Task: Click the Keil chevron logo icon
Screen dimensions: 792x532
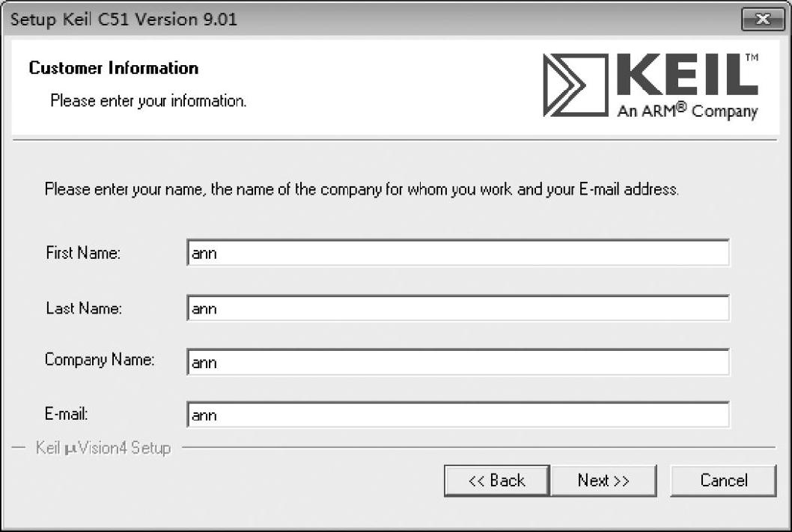Action: click(x=576, y=85)
